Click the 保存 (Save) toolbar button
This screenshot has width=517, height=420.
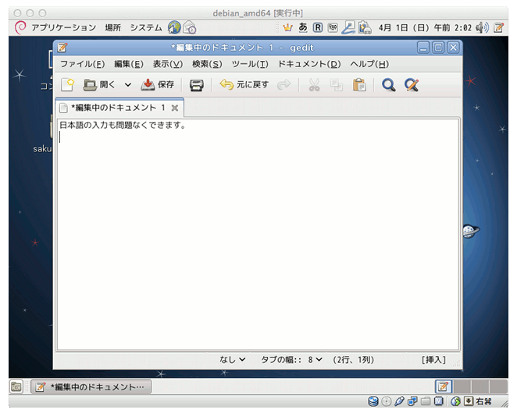click(158, 85)
